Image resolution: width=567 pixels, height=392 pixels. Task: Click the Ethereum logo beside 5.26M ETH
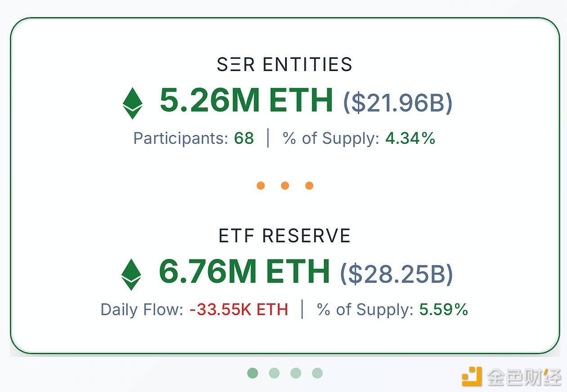pos(133,103)
